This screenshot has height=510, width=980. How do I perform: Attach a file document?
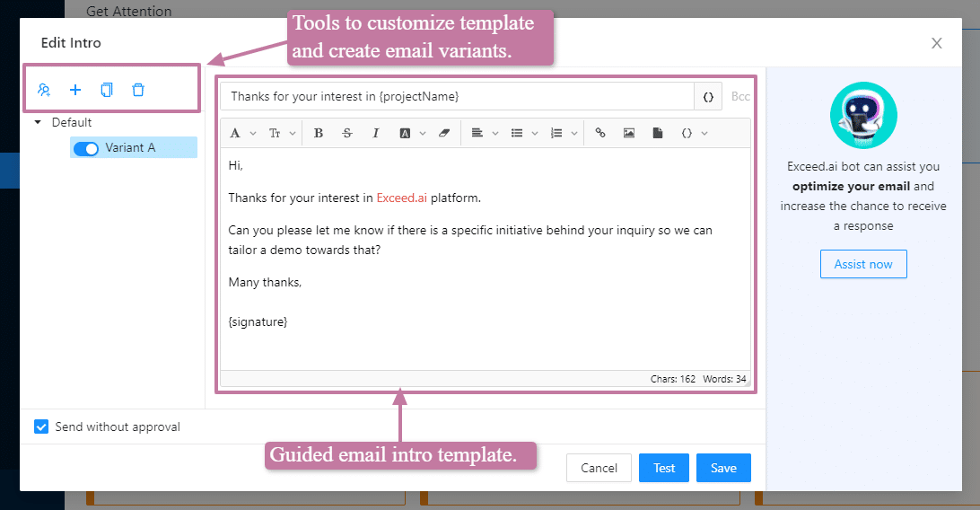click(x=658, y=133)
